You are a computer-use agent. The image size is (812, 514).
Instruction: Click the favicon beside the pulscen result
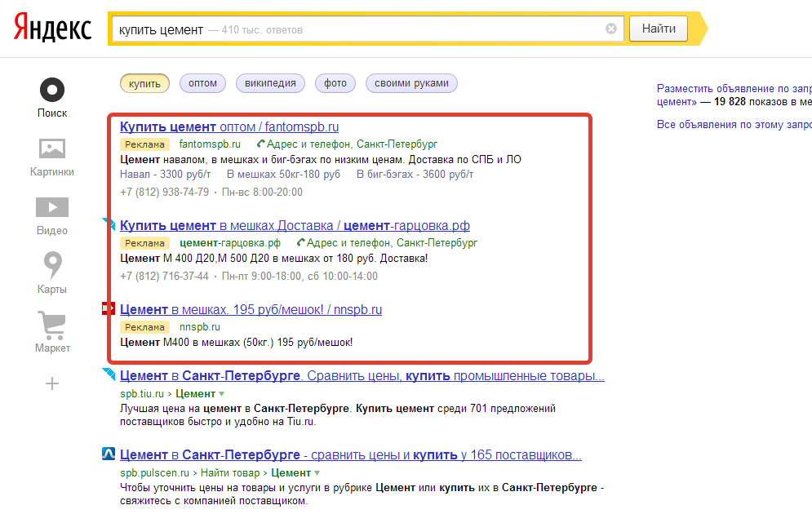point(109,454)
